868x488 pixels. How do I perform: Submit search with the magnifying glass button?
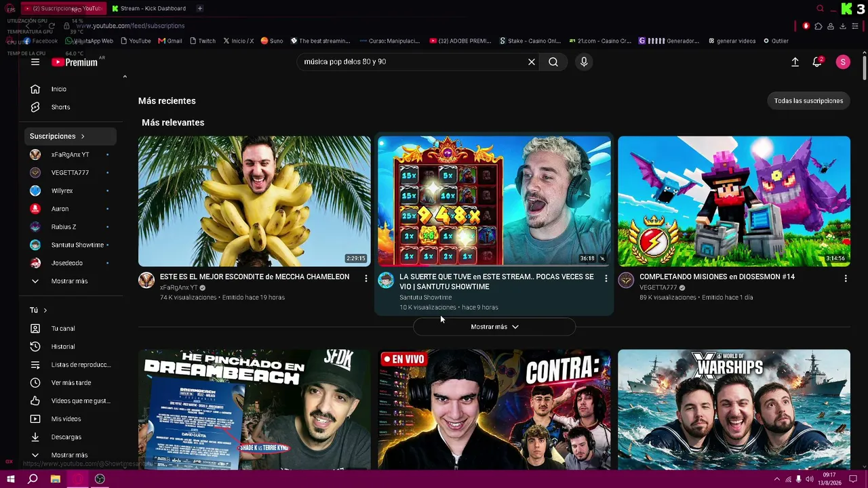[553, 62]
